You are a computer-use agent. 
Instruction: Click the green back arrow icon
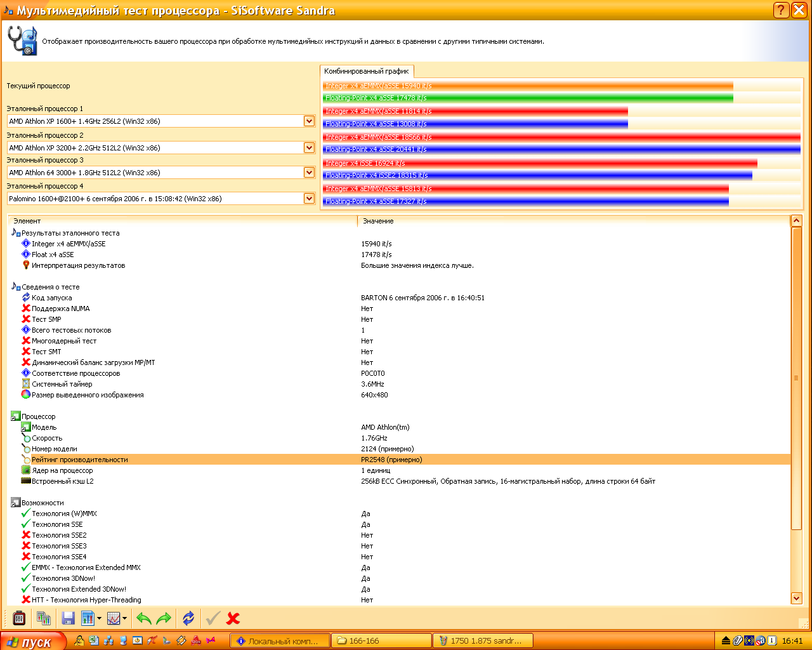point(144,618)
